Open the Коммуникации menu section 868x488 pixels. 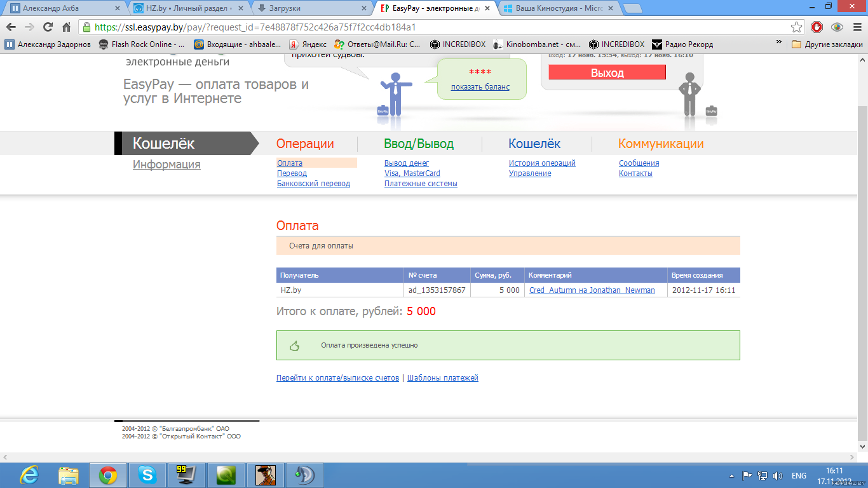(x=661, y=144)
